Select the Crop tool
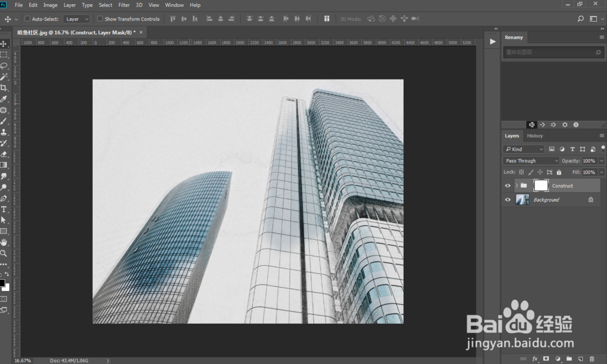 [x=4, y=88]
